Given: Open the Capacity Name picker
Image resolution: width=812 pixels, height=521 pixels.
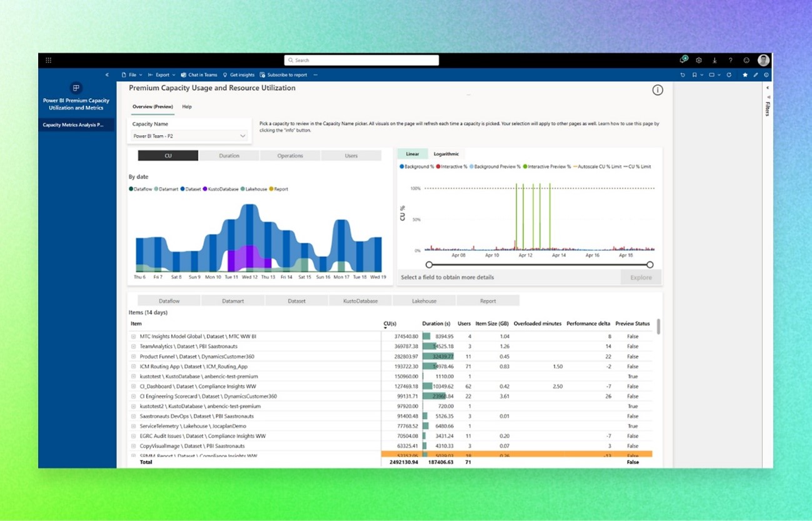Looking at the screenshot, I should click(189, 136).
